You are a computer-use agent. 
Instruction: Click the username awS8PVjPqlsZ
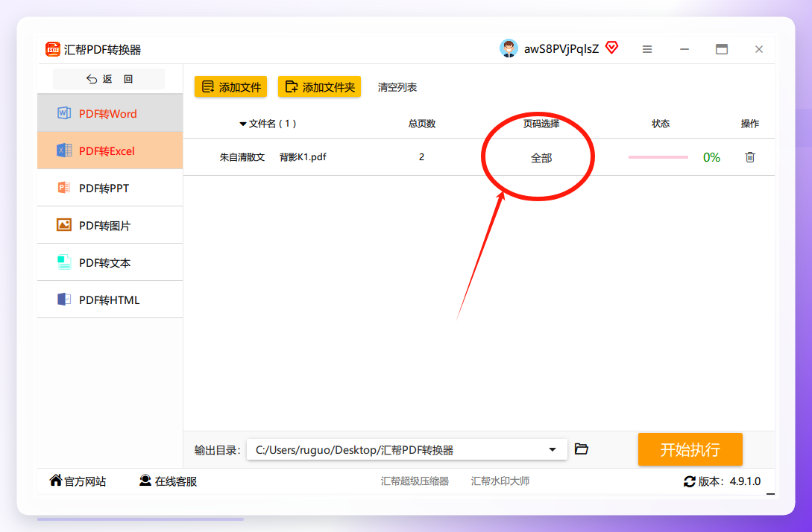point(561,48)
